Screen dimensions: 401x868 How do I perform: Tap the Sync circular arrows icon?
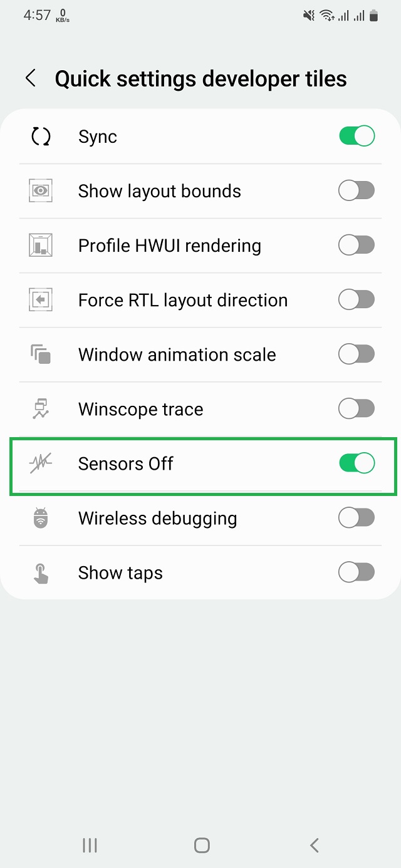point(41,137)
